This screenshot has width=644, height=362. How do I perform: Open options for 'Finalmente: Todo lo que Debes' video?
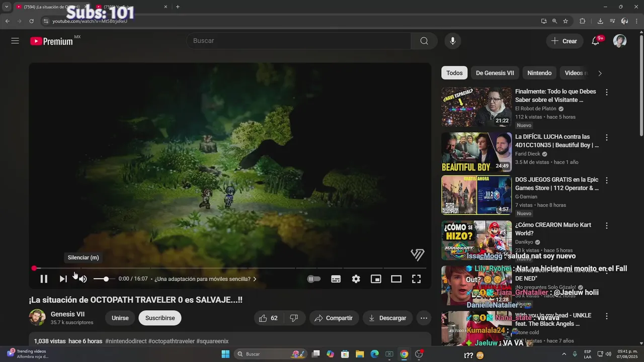click(x=607, y=93)
